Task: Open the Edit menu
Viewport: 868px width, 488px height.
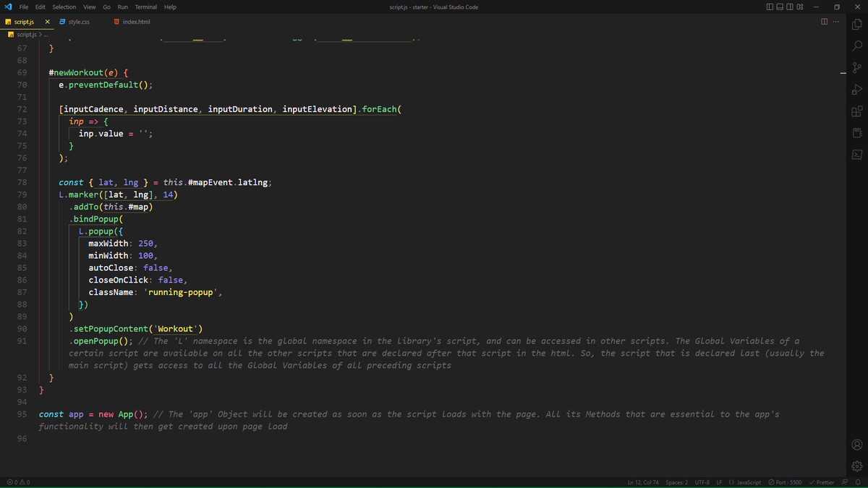Action: 41,7
